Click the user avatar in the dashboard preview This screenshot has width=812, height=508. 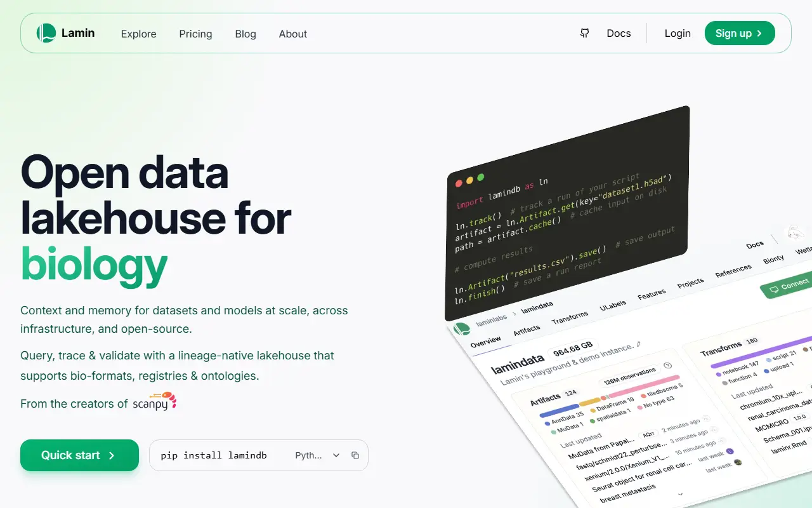click(794, 233)
